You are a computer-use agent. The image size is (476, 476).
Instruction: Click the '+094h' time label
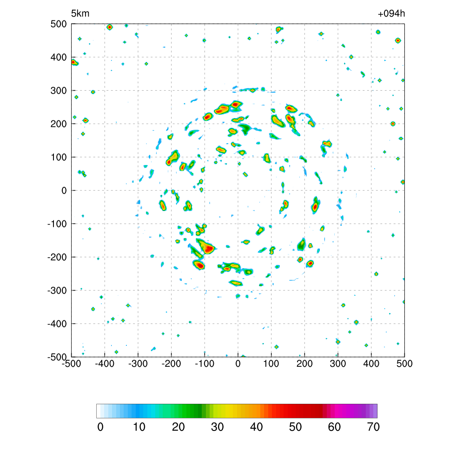point(391,13)
